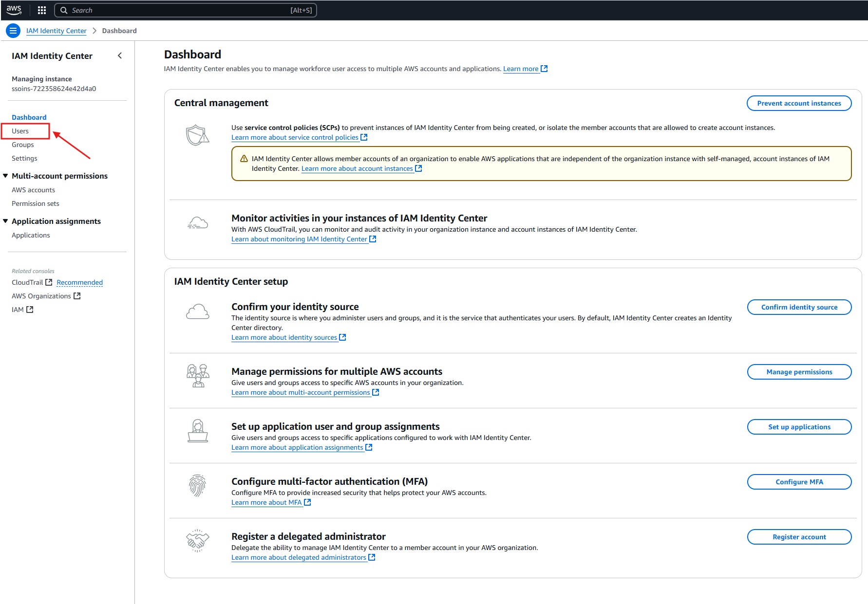Click the cloud icon beside Confirm identity source
This screenshot has height=604, width=868.
point(197,311)
